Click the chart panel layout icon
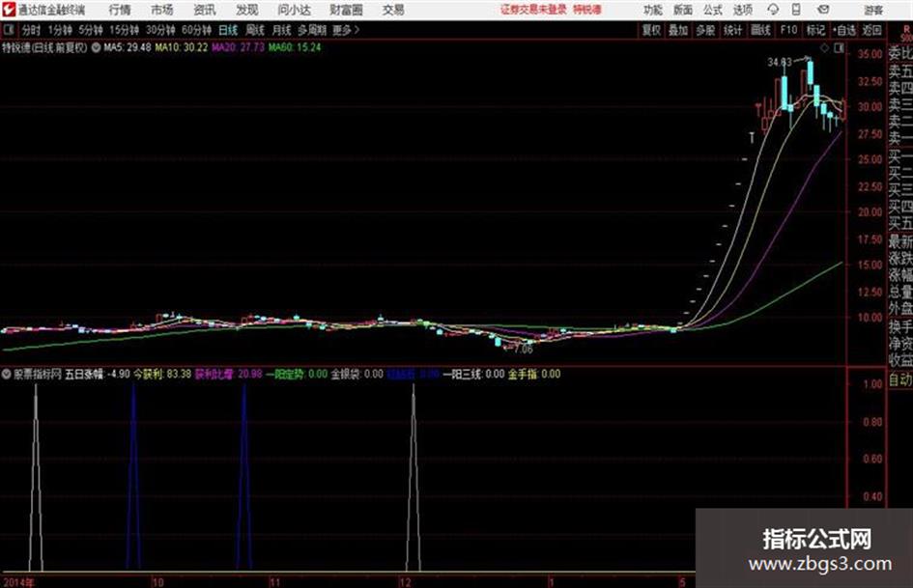Screen dimensions: 913x588 click(x=839, y=48)
